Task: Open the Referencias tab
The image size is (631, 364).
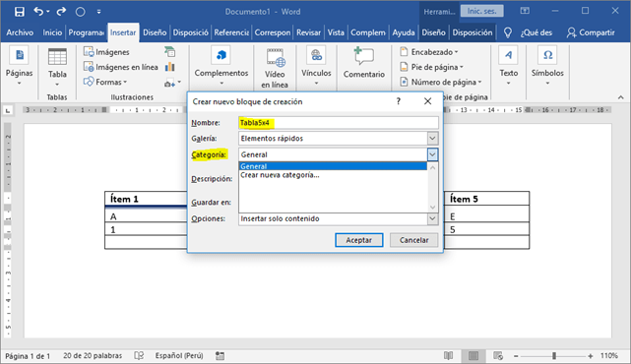Action: [x=231, y=32]
